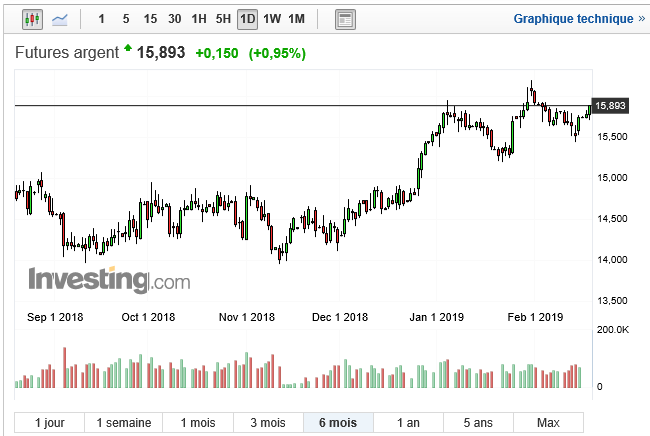The height and width of the screenshot is (436, 650).
Task: Click the large 15,893 price next to Futures argent
Action: (x=161, y=53)
